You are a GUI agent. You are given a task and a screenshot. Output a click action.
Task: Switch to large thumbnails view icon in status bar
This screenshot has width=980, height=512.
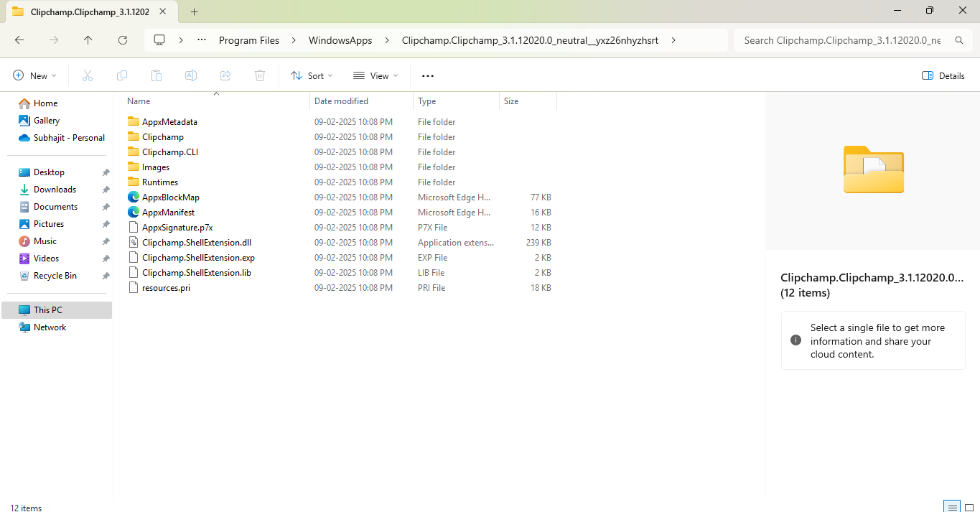pyautogui.click(x=969, y=507)
